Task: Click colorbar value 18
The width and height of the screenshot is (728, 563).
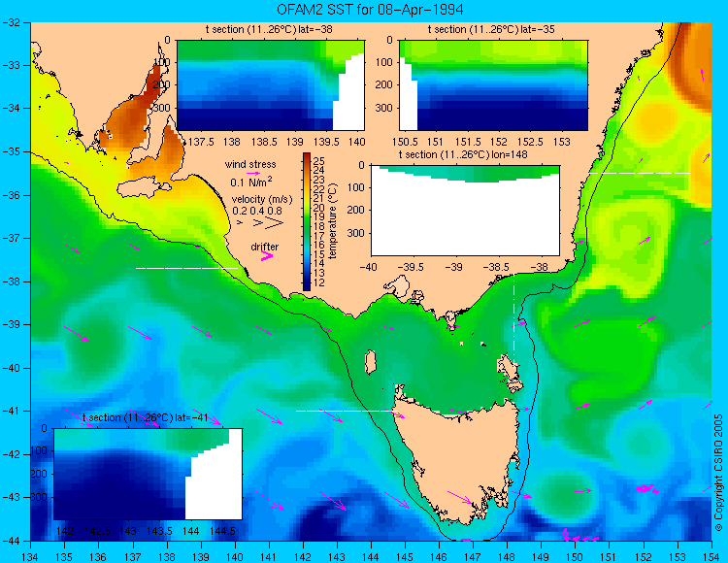Action: click(x=319, y=226)
